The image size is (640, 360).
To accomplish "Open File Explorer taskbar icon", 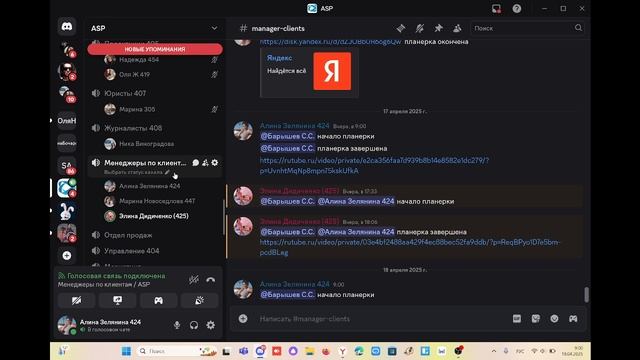I will tap(309, 351).
